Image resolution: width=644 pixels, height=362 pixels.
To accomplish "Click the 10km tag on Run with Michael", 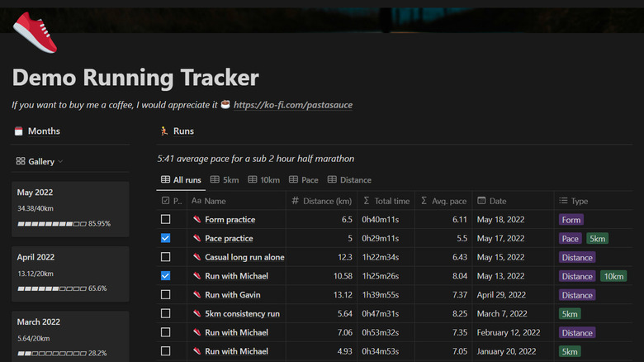I will pos(613,276).
